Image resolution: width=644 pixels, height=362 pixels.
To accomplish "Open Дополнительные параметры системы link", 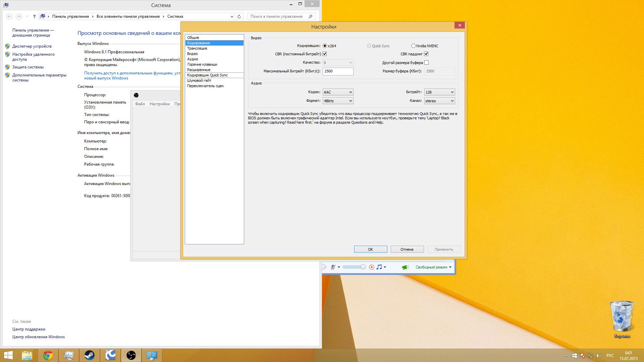I will coord(39,77).
